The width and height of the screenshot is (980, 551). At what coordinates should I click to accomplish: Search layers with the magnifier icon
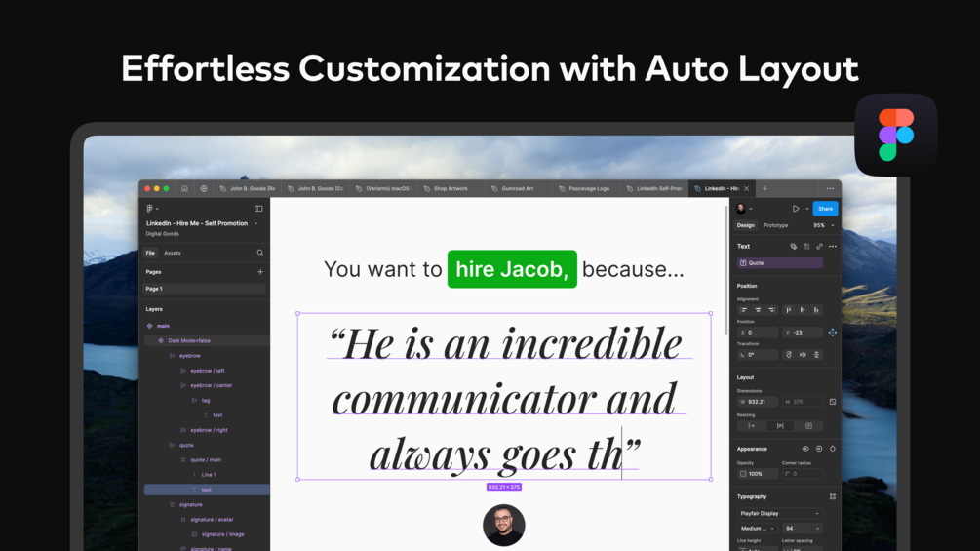260,253
